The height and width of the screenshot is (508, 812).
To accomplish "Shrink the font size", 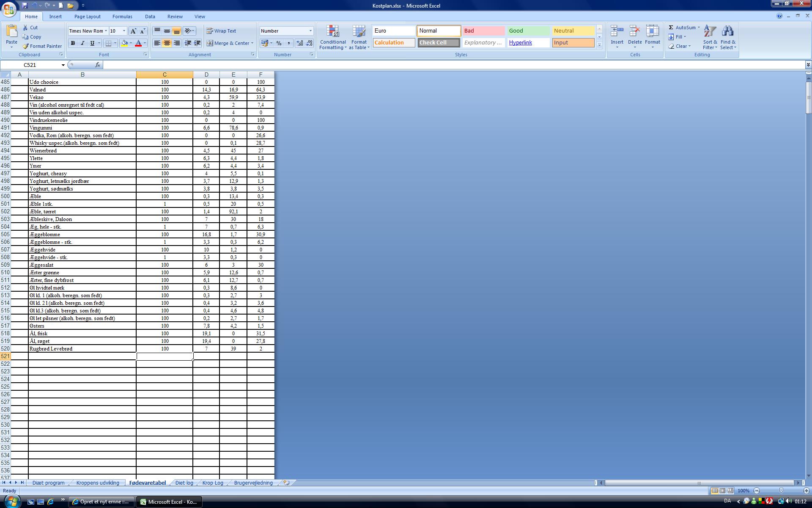I will point(143,31).
